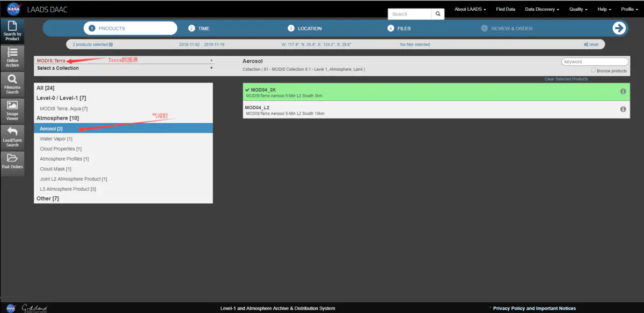Screen dimensions: 644x313
Task: Open the Select a Collection dropdown
Action: point(125,68)
